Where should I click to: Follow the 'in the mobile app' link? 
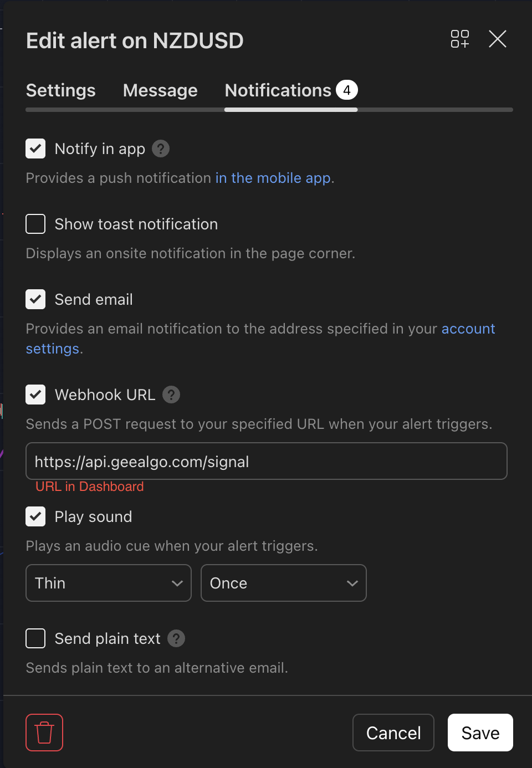(273, 178)
